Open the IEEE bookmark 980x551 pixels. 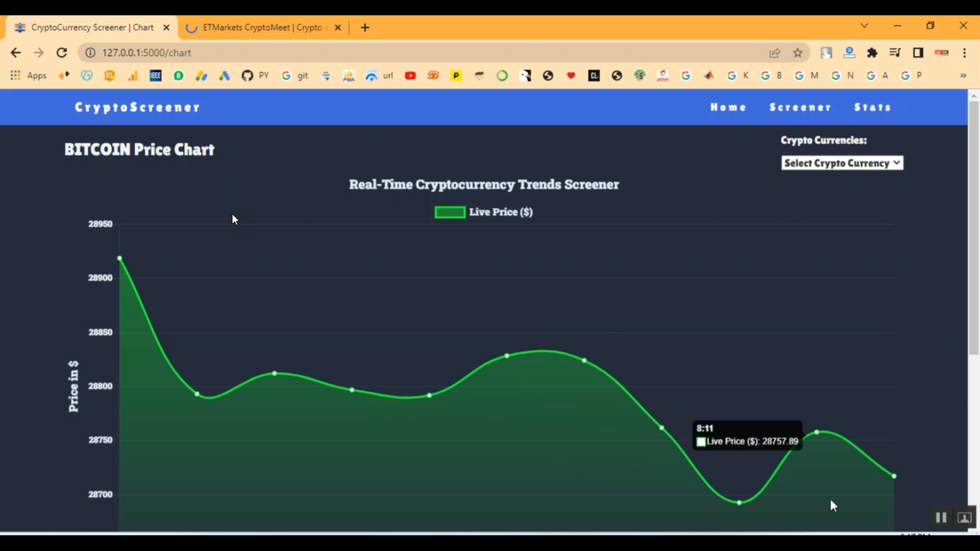point(155,76)
